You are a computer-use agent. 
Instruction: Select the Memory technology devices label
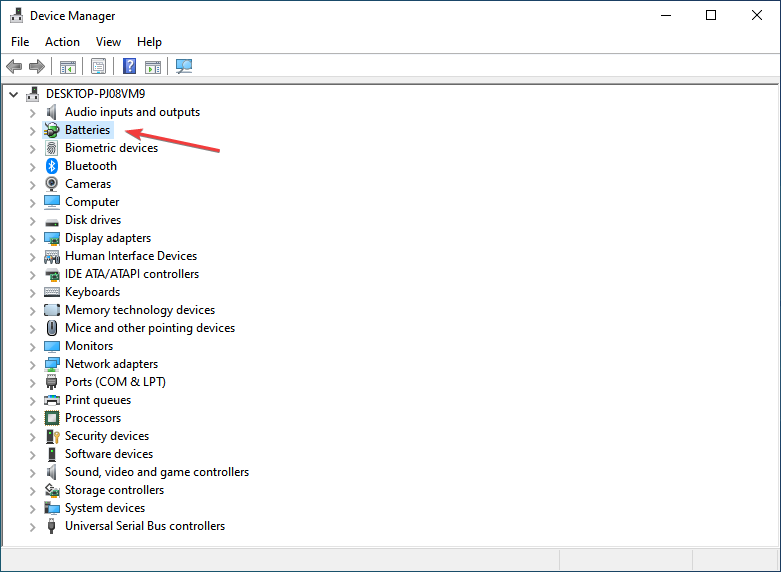pos(140,310)
